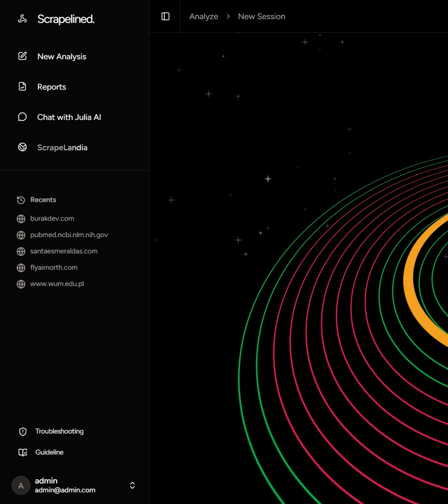Click the Scrapelined logo icon

click(22, 19)
